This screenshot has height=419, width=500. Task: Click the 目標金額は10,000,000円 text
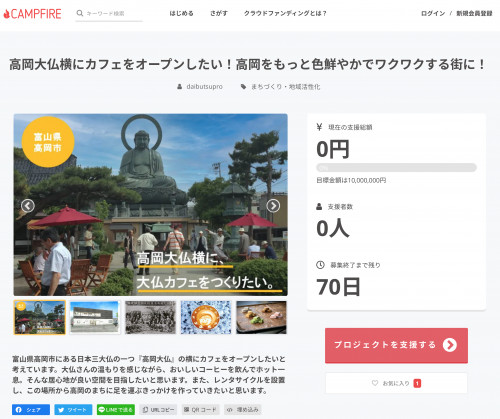click(x=351, y=180)
